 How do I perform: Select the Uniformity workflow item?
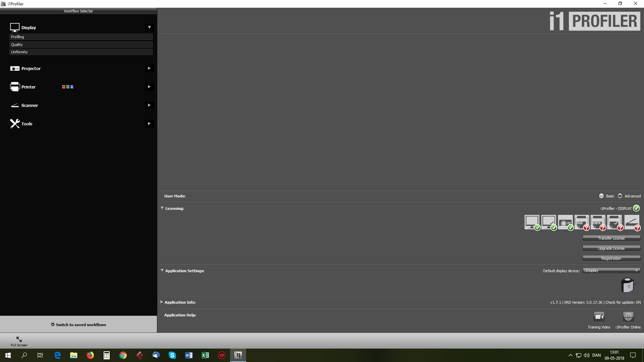(81, 52)
